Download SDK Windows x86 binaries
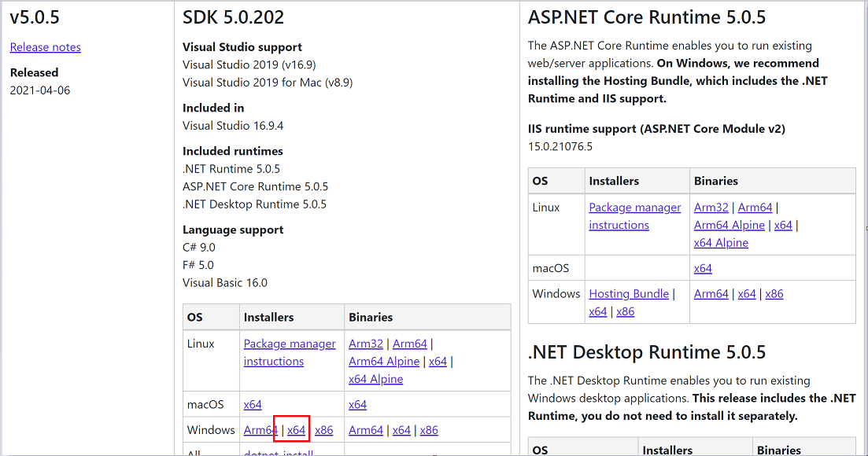The image size is (868, 456). click(429, 429)
